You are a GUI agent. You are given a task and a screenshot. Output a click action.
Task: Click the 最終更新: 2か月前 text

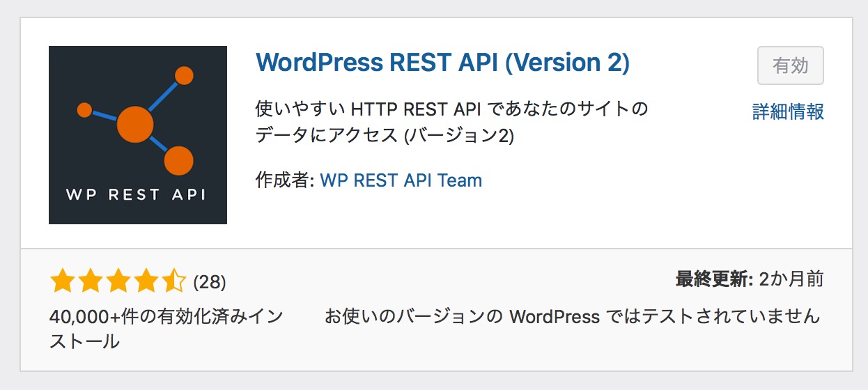(x=750, y=280)
